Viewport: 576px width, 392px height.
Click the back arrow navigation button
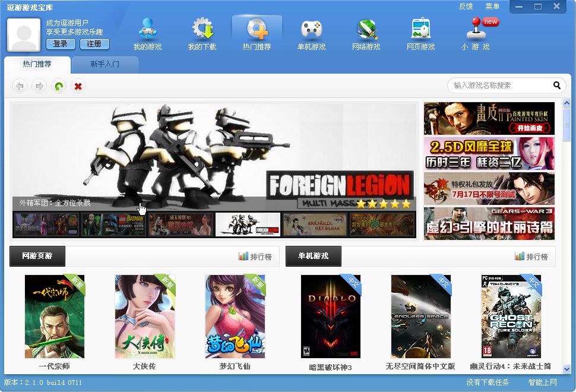(20, 86)
